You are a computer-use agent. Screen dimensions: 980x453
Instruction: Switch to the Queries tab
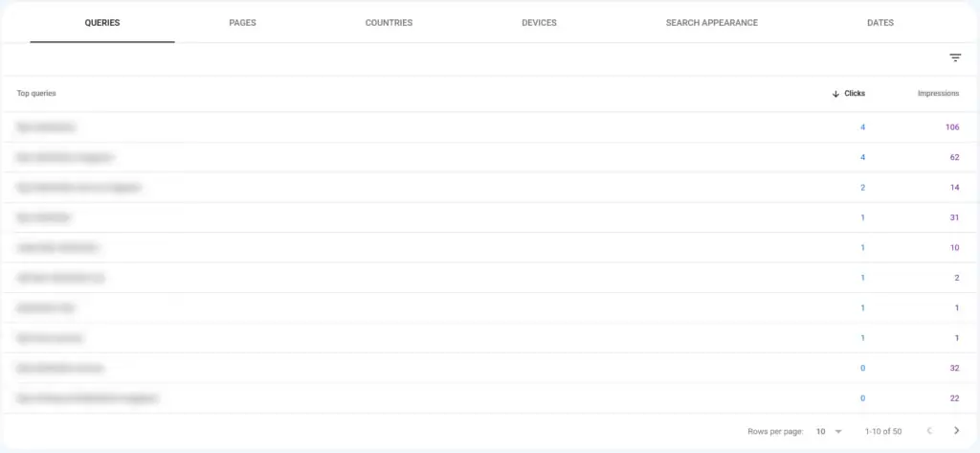(x=101, y=23)
